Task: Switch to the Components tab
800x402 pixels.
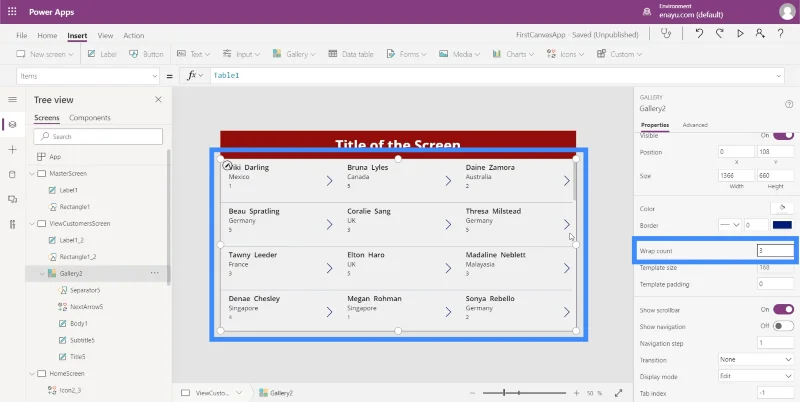Action: point(90,118)
